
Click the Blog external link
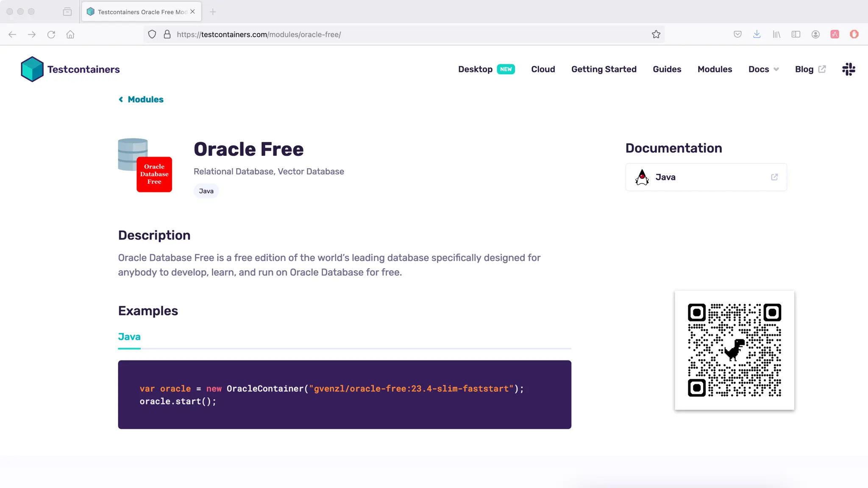pos(810,69)
